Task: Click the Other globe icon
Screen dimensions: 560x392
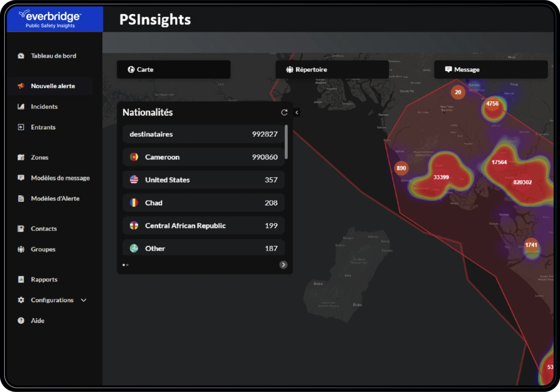Action: (134, 248)
